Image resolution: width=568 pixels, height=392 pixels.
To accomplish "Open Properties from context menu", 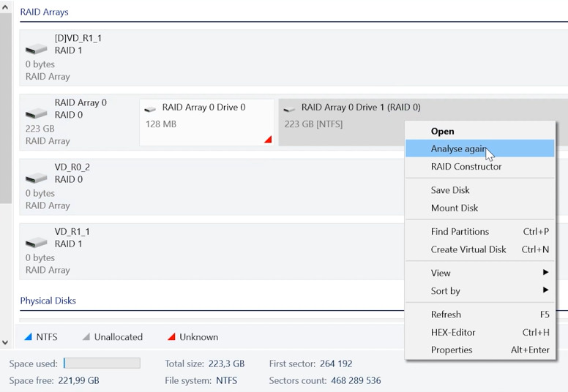I will (x=480, y=350).
